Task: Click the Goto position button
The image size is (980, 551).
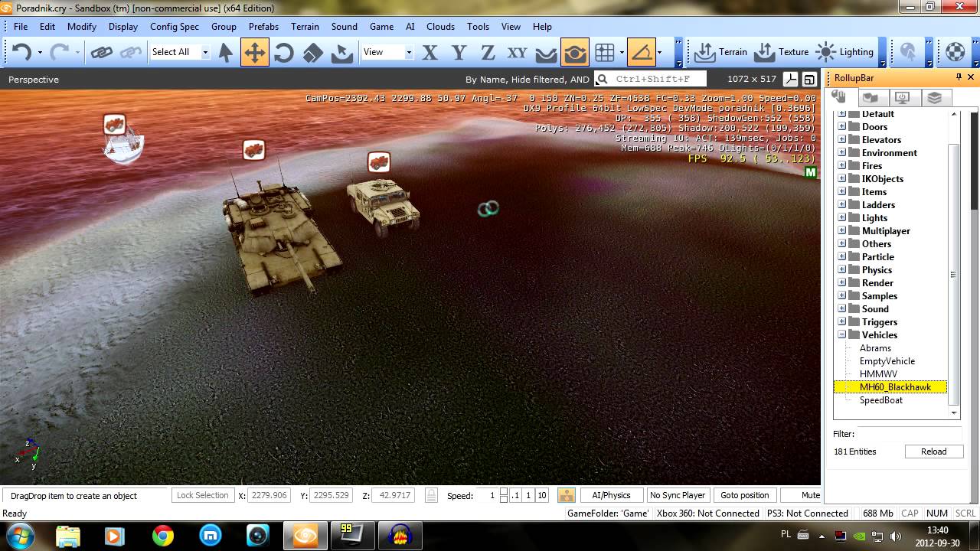Action: pos(744,495)
